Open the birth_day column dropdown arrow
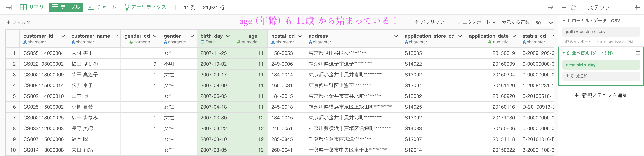Screen dimensions: 644x156 click(228, 36)
